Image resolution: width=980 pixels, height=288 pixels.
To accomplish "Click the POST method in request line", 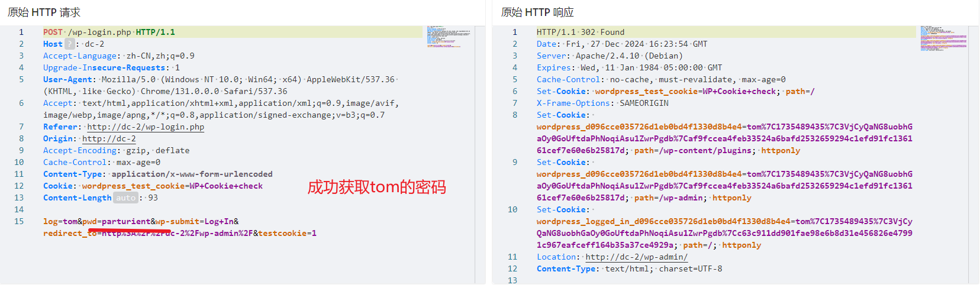I will point(53,32).
